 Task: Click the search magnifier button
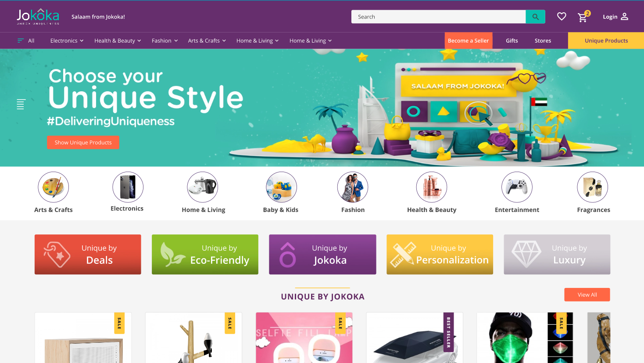coord(535,17)
